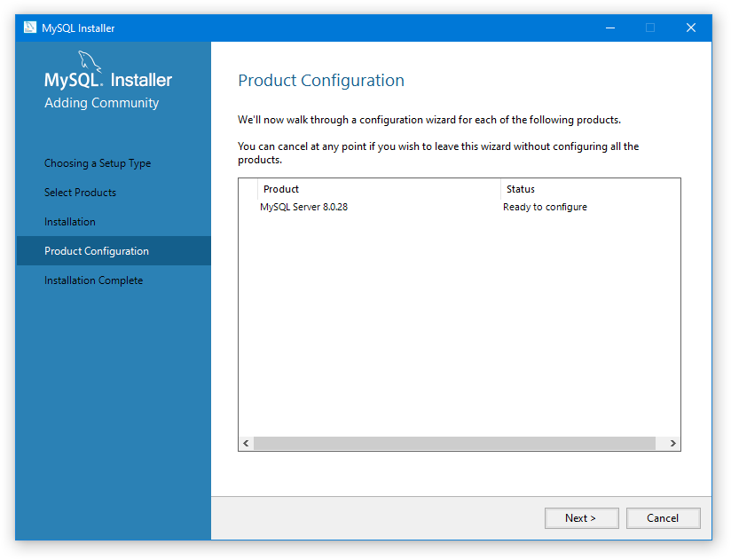This screenshot has width=731, height=560.
Task: Go to Choosing a Setup Type step
Action: [x=98, y=163]
